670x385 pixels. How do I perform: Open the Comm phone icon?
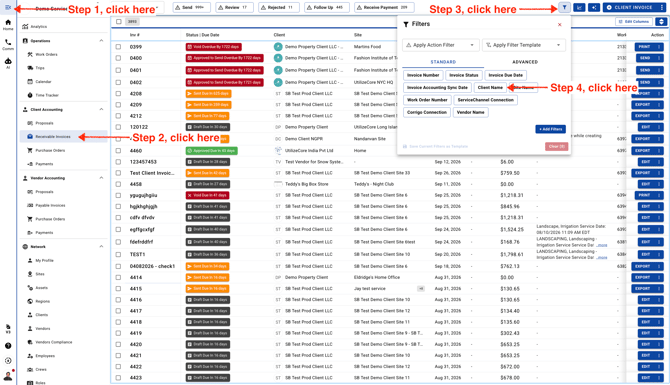(8, 44)
